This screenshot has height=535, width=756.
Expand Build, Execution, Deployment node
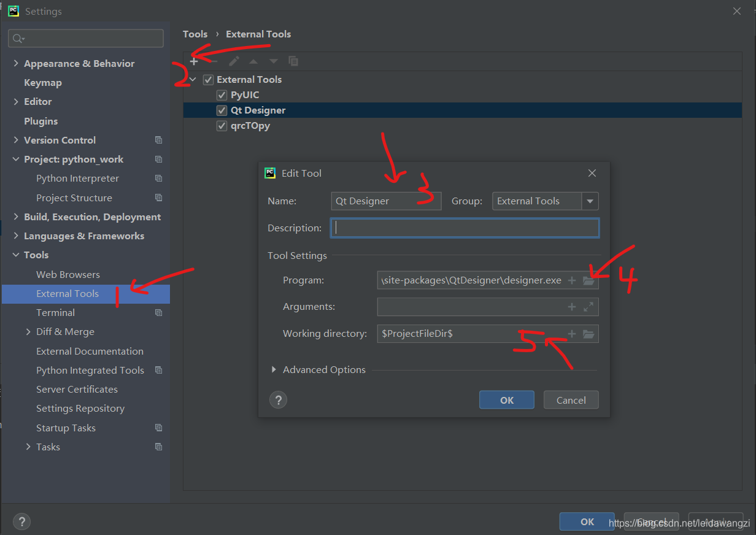[x=16, y=217]
